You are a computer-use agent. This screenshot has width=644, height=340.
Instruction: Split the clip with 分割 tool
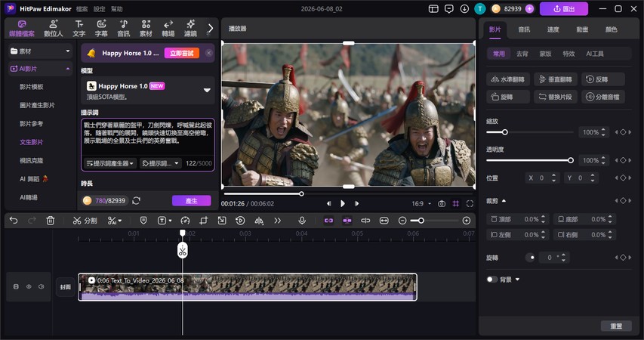click(85, 221)
